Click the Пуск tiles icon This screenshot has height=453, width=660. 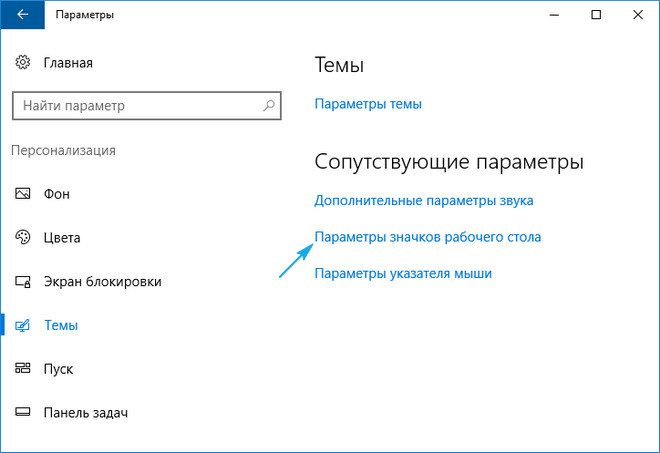click(x=23, y=369)
